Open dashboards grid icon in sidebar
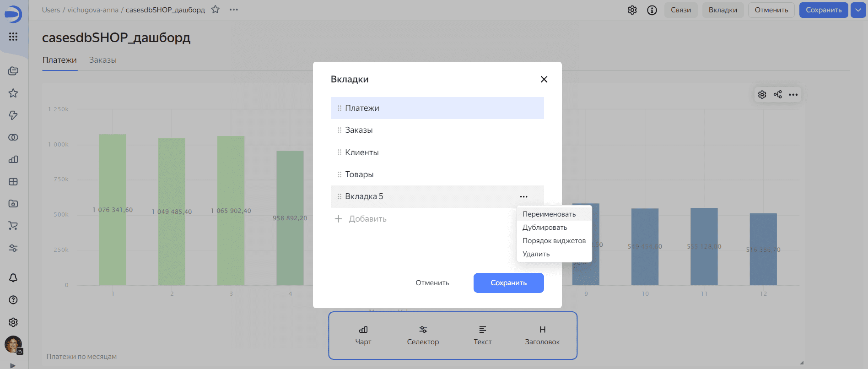The width and height of the screenshot is (868, 369). point(13,182)
